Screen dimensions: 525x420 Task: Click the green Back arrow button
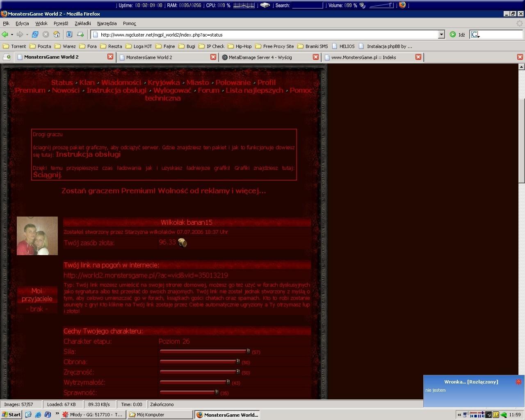click(5, 34)
